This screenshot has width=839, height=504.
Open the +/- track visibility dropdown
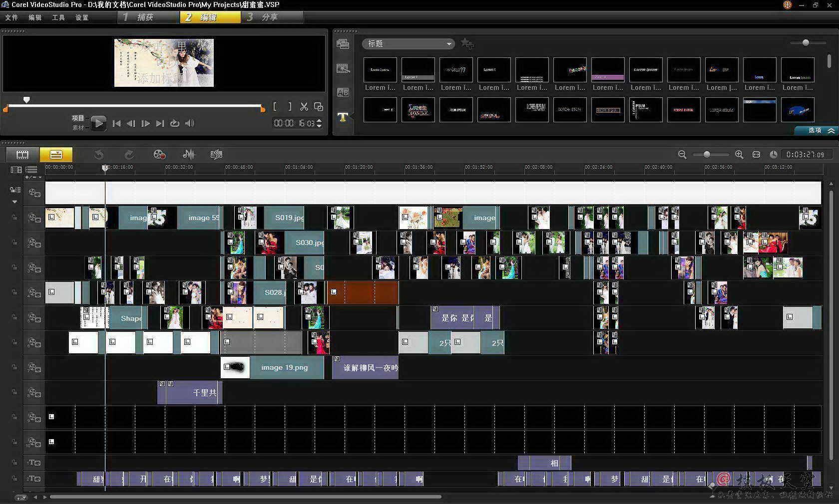(33, 177)
